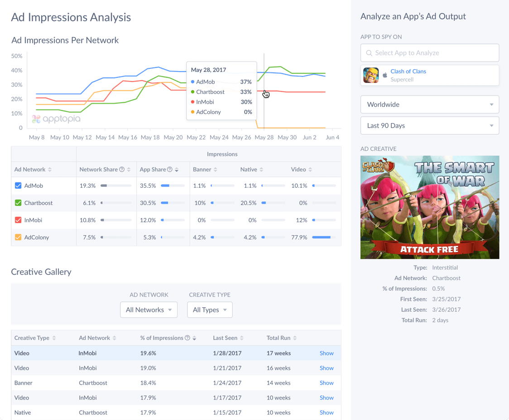Click the Network Share help question icon
The width and height of the screenshot is (509, 420).
click(x=122, y=169)
